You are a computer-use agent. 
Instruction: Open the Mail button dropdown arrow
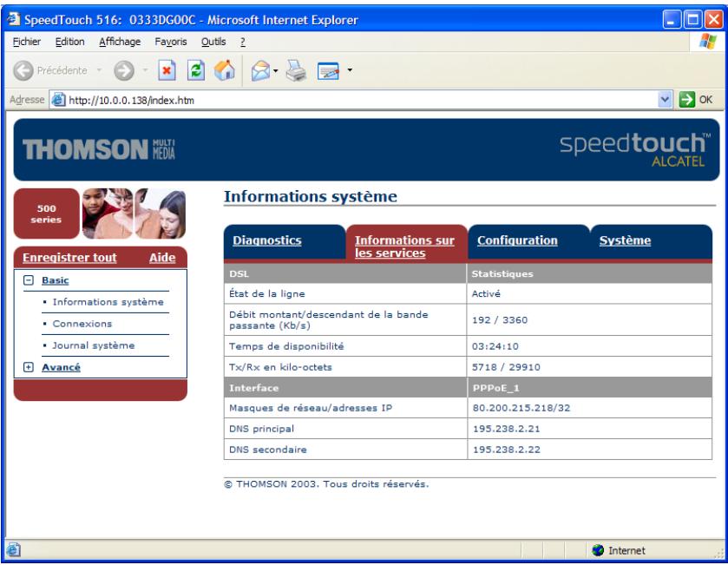276,70
